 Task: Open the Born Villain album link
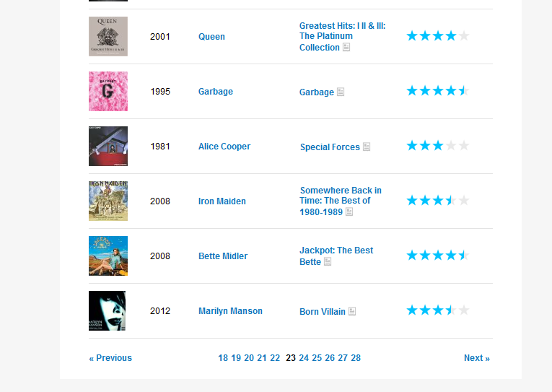click(x=323, y=312)
